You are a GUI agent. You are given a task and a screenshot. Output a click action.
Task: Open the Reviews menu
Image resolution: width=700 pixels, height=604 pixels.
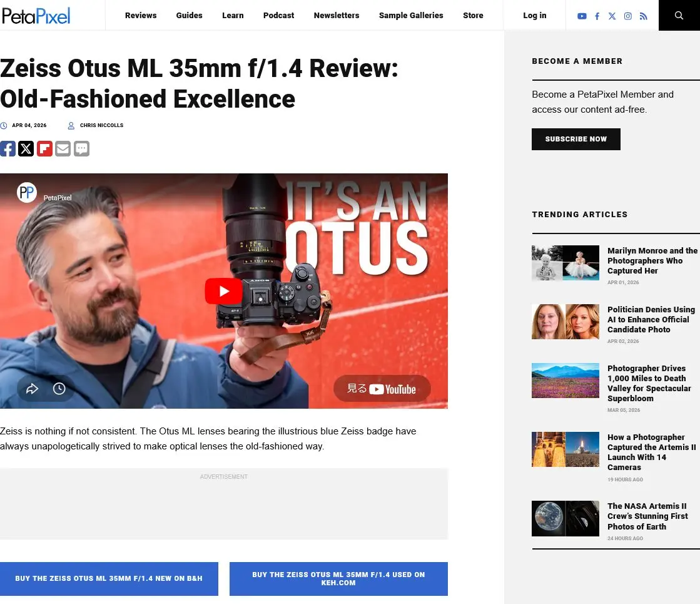click(141, 16)
